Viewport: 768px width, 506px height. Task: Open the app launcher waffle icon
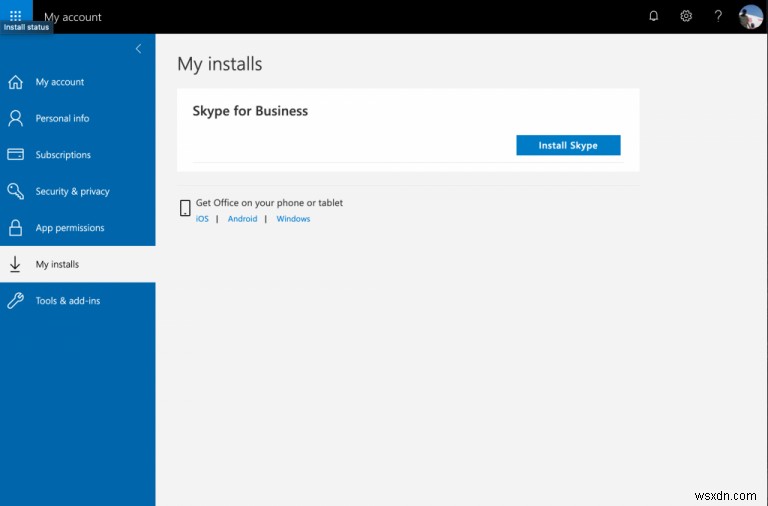click(16, 16)
